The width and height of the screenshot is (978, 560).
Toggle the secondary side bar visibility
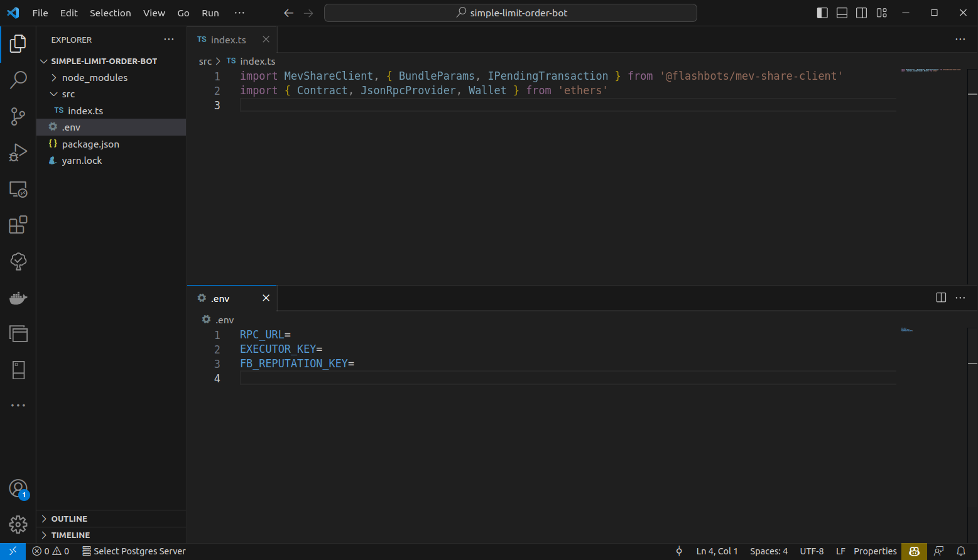[862, 13]
